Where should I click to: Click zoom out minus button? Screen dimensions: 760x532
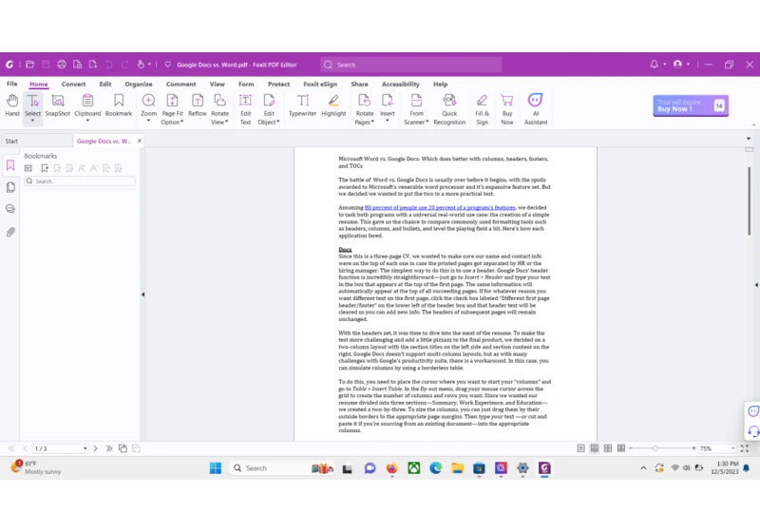click(631, 448)
